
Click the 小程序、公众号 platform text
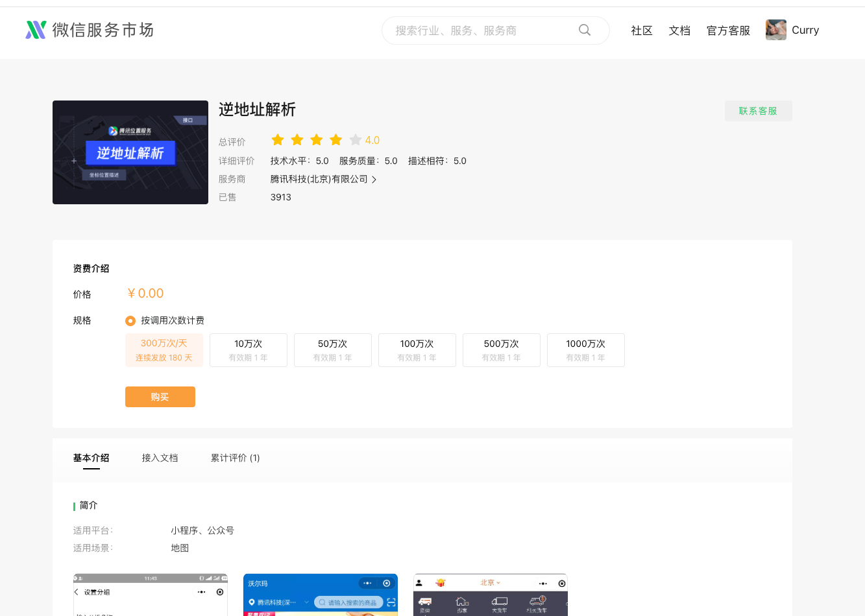(x=202, y=530)
